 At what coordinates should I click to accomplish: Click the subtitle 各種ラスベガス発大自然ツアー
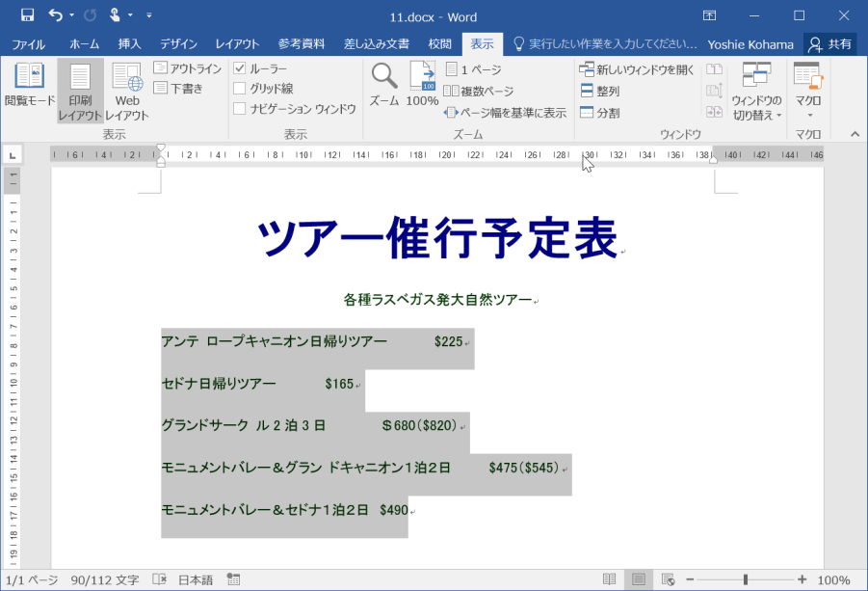coord(437,300)
